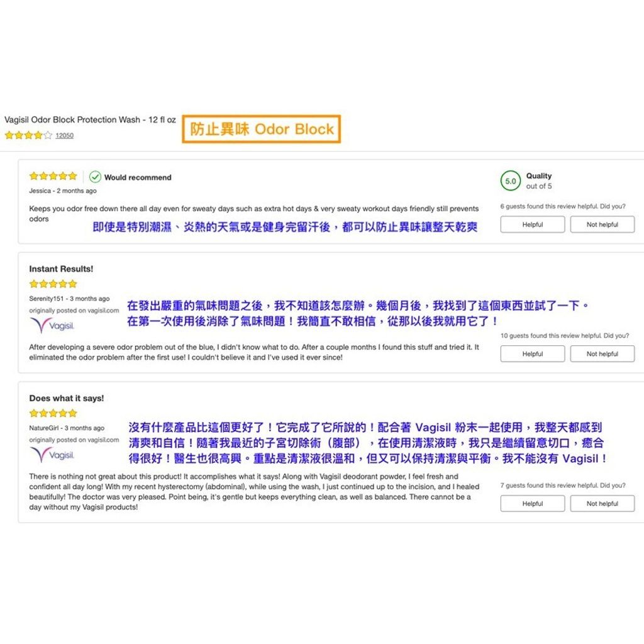Viewport: 644px width, 644px height.
Task: Click the Does what it says! heading
Action: click(67, 398)
